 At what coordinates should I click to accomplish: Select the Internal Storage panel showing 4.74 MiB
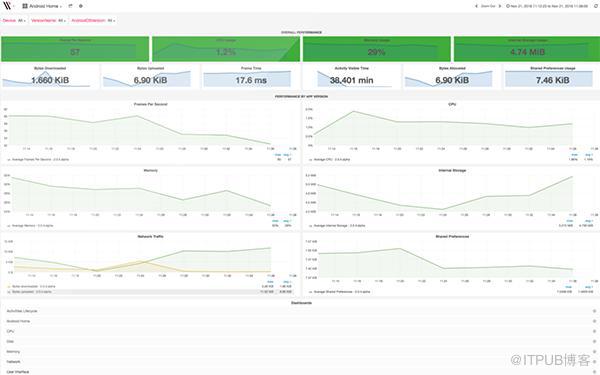(527, 49)
